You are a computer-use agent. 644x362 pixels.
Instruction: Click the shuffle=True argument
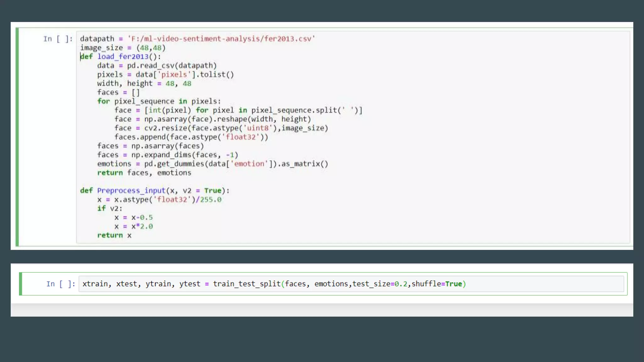pos(437,284)
